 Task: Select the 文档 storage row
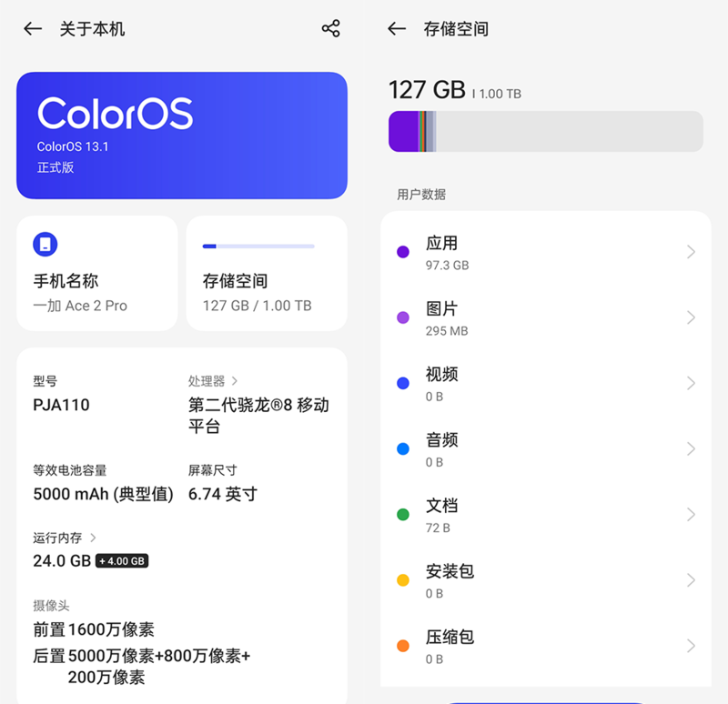click(x=546, y=515)
